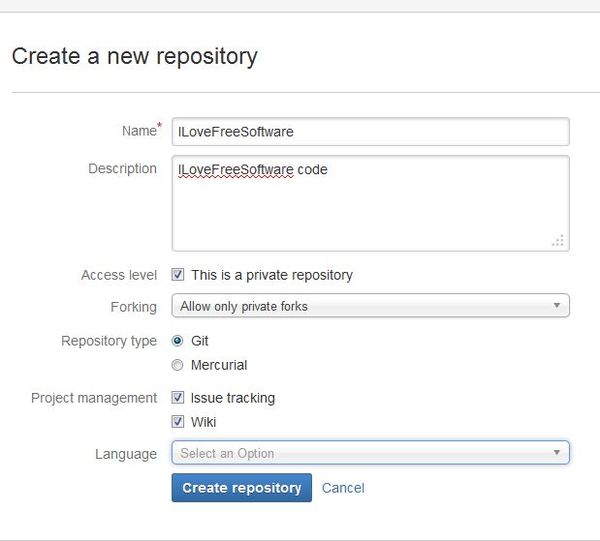
Task: Click the 'Language' field label
Action: 126,454
